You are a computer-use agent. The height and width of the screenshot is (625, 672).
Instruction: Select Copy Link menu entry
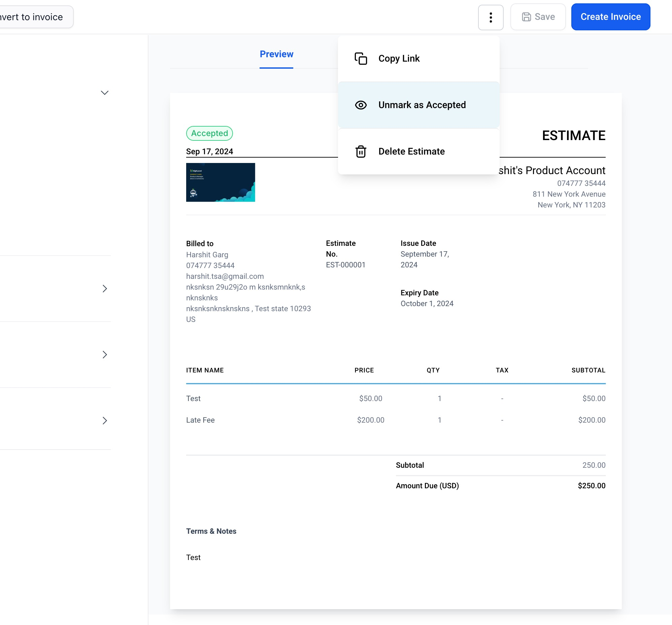[399, 59]
